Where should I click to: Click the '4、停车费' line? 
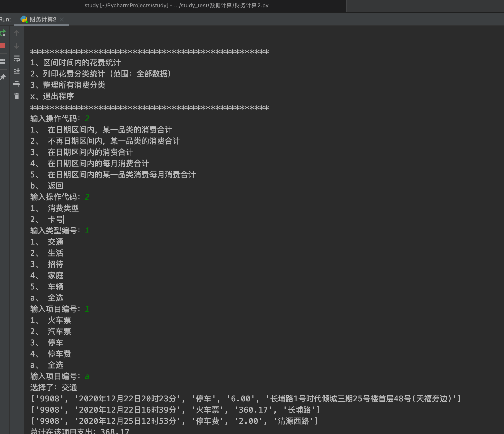tap(50, 354)
